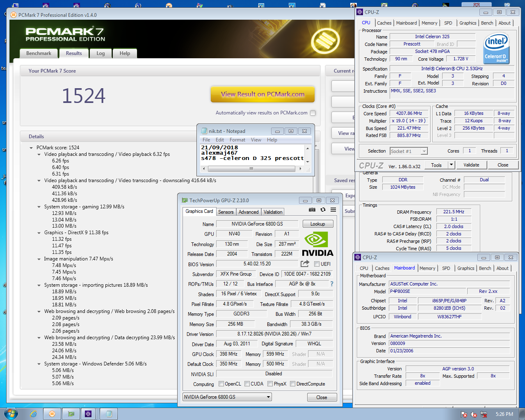Collapse Web browsing 2.08 pages/s node
This screenshot has height=420, width=525.
tap(39, 311)
